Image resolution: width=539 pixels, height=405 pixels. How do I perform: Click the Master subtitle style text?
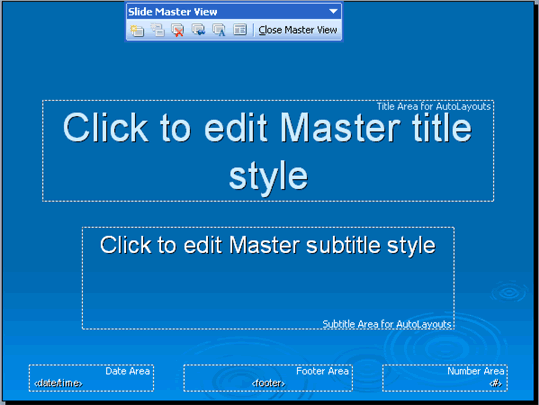(x=268, y=245)
